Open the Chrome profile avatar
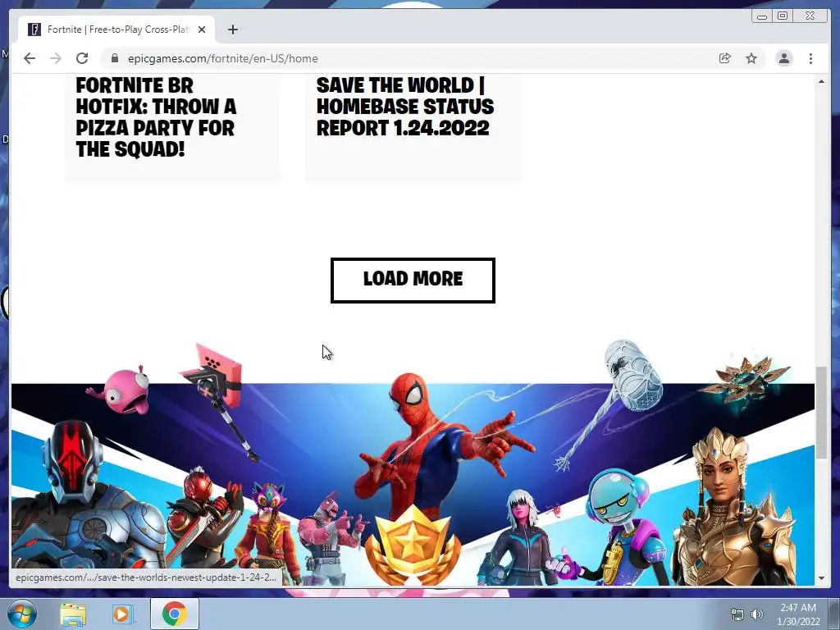Viewport: 840px width, 630px height. click(783, 58)
